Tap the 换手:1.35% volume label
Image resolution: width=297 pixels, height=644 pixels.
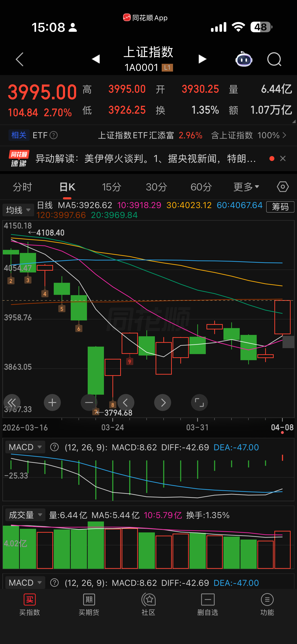208,515
